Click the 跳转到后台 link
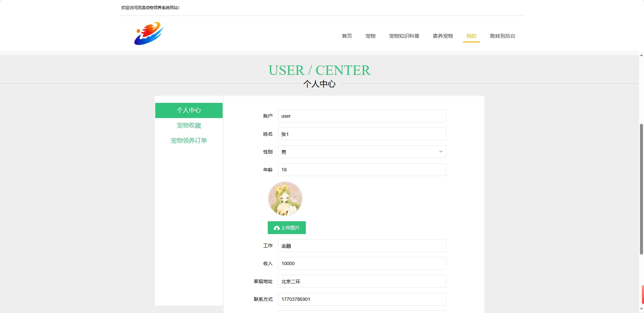This screenshot has width=644, height=313. [x=503, y=36]
